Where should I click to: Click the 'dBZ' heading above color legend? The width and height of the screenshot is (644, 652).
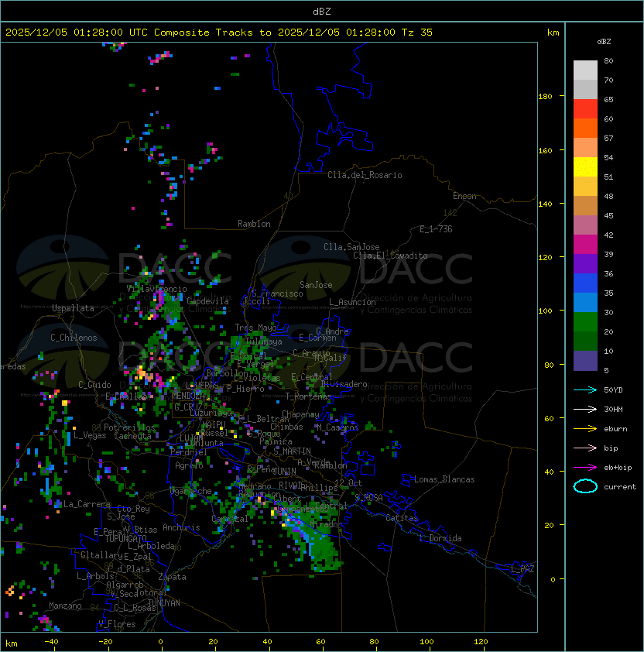604,42
